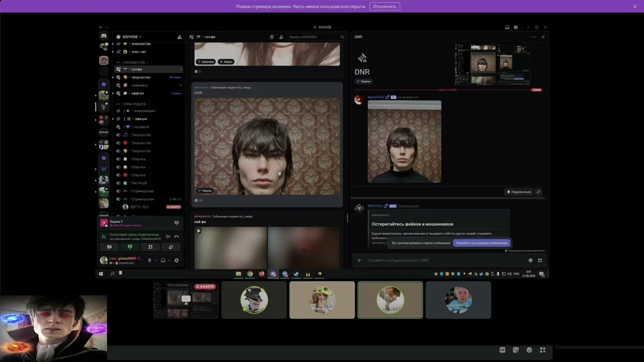Open the токс-чат text channel

click(x=148, y=52)
